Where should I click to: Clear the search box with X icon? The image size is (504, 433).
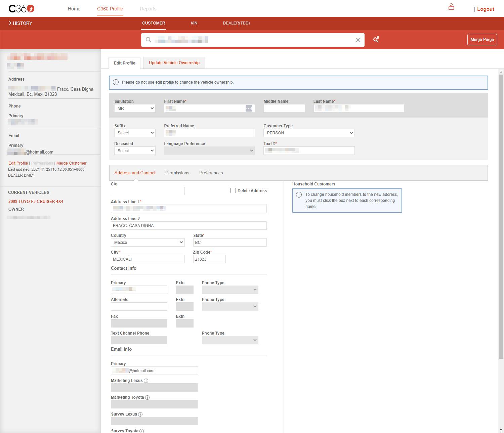pos(358,40)
